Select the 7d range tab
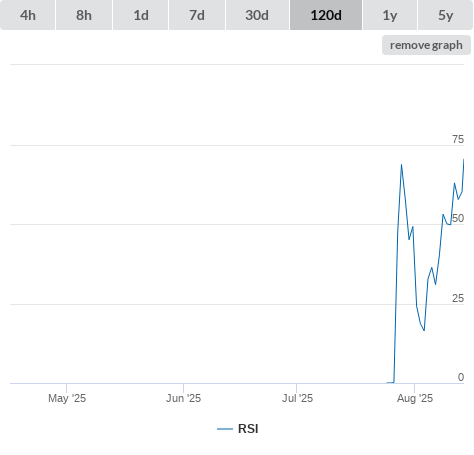Viewport: 474px width, 455px height. 197,15
